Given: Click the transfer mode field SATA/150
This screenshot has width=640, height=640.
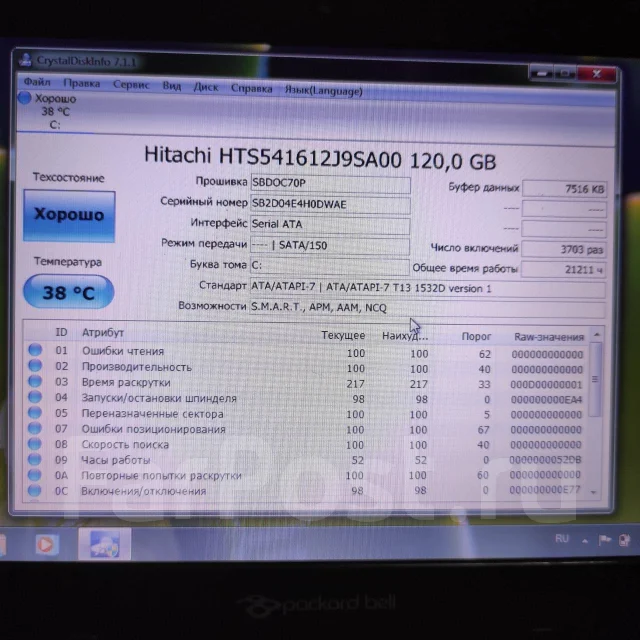Looking at the screenshot, I should click(330, 246).
